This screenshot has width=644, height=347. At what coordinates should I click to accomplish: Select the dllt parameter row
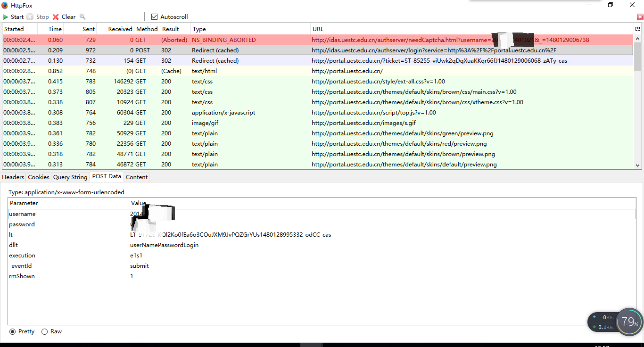[322, 245]
